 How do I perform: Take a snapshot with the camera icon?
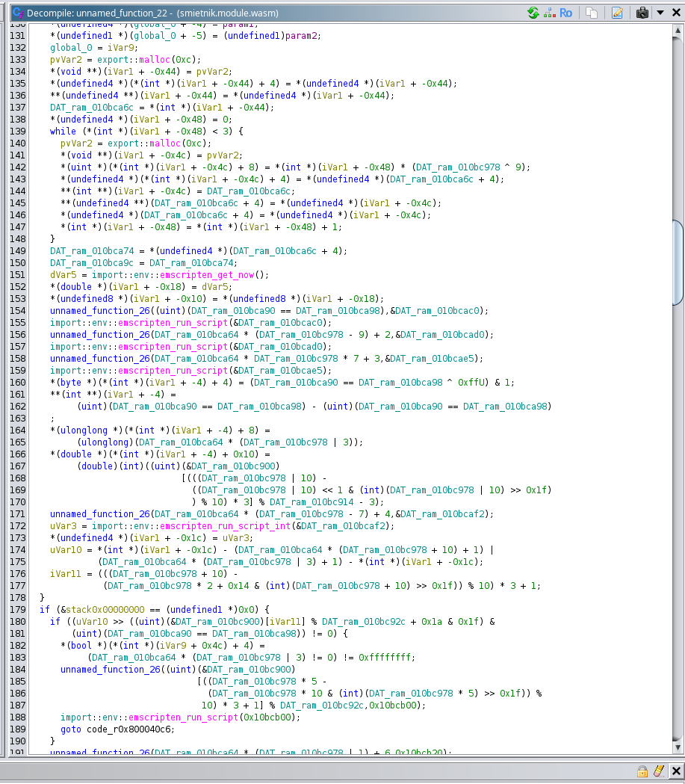642,13
